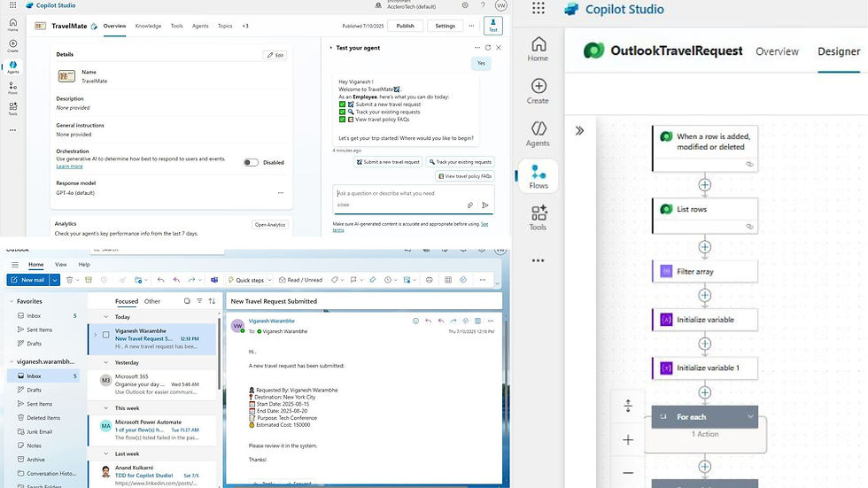This screenshot has width=868, height=488.
Task: Collapse the This week message group
Action: (105, 407)
